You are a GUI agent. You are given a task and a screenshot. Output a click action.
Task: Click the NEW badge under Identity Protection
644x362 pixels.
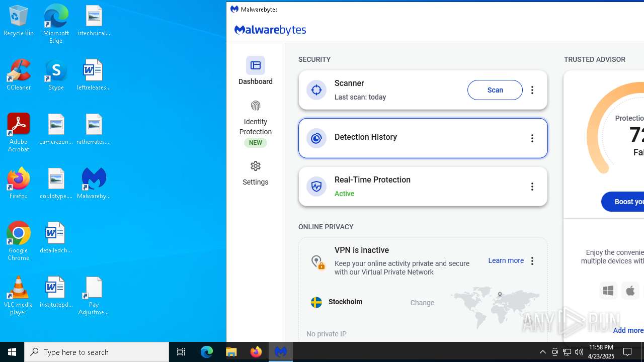pyautogui.click(x=256, y=143)
